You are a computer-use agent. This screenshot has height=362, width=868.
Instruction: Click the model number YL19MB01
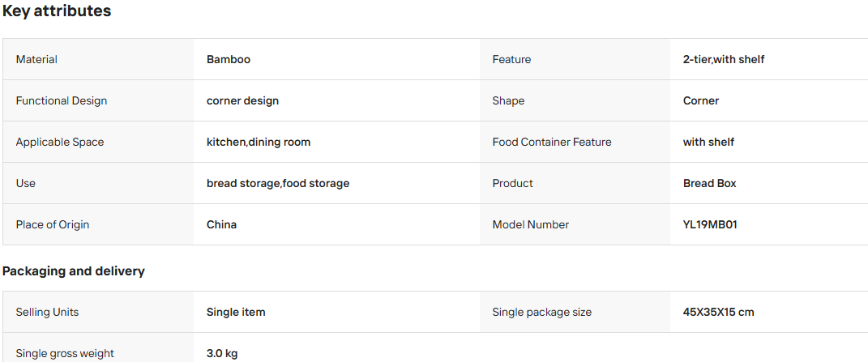point(710,224)
